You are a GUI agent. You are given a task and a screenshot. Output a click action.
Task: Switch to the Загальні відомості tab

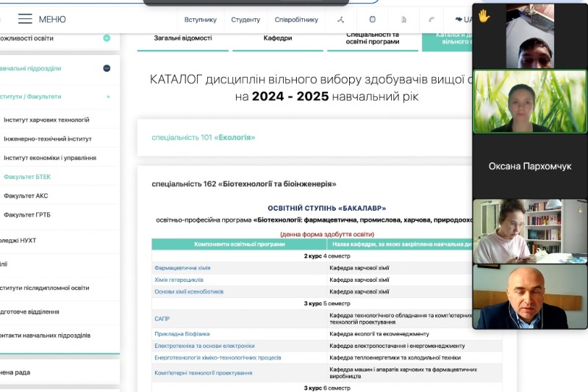click(183, 38)
